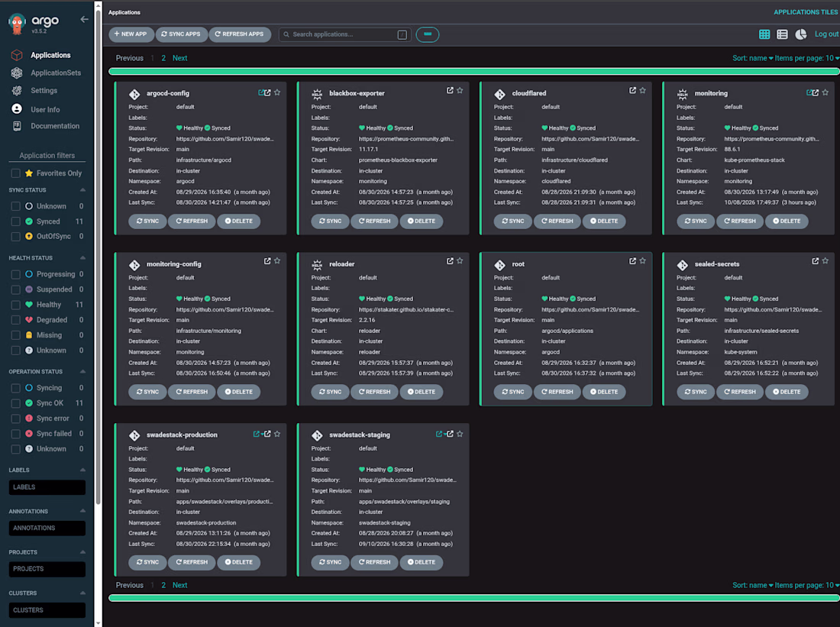Switch to applications list view
Image resolution: width=840 pixels, height=627 pixels.
click(x=782, y=34)
